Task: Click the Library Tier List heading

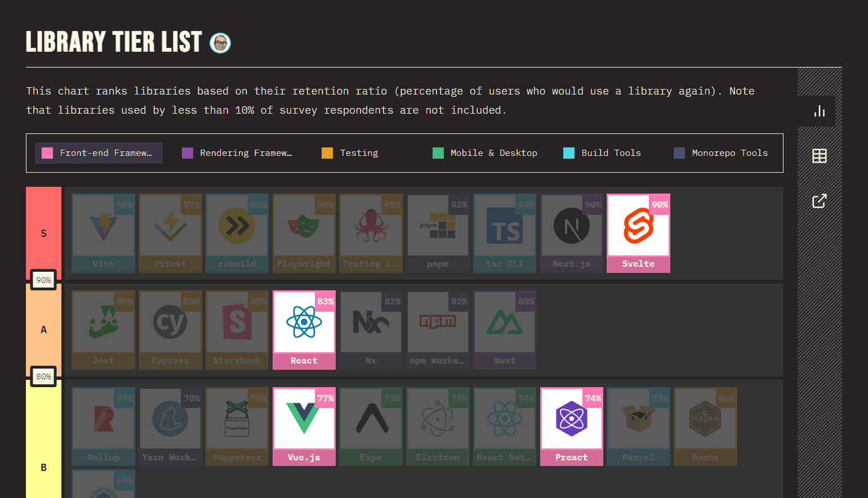Action: (x=114, y=42)
